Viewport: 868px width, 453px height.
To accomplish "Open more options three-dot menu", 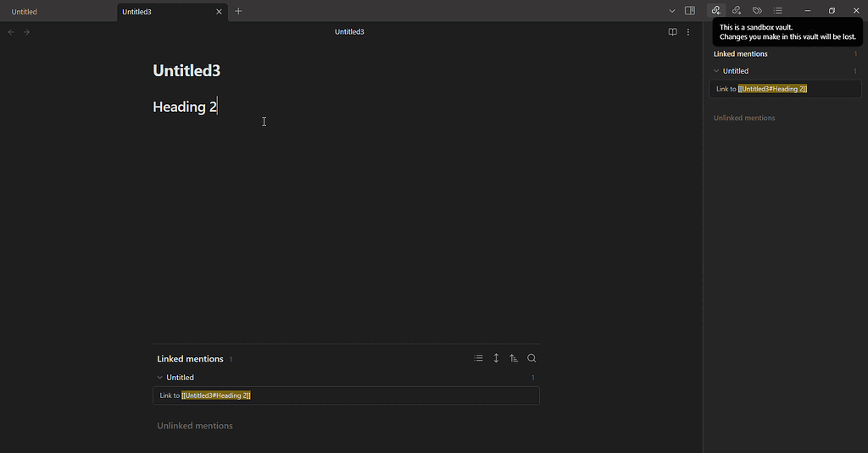I will point(688,32).
